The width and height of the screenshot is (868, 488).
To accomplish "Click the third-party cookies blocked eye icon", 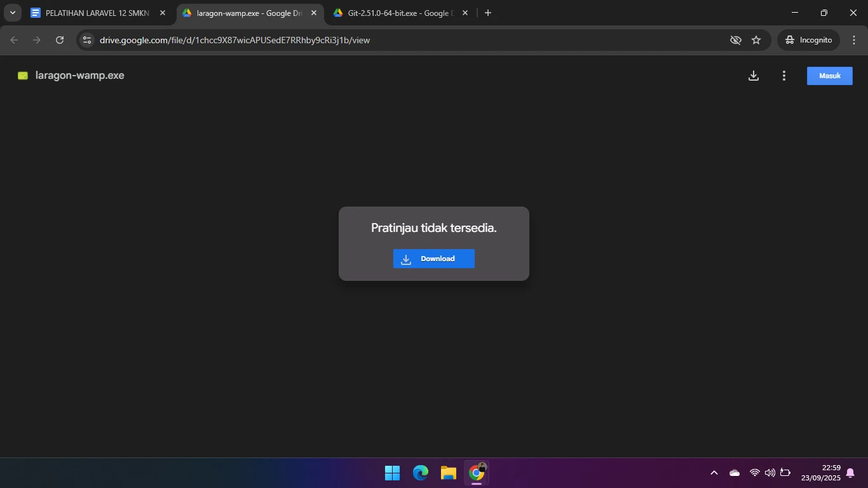I will [x=736, y=40].
